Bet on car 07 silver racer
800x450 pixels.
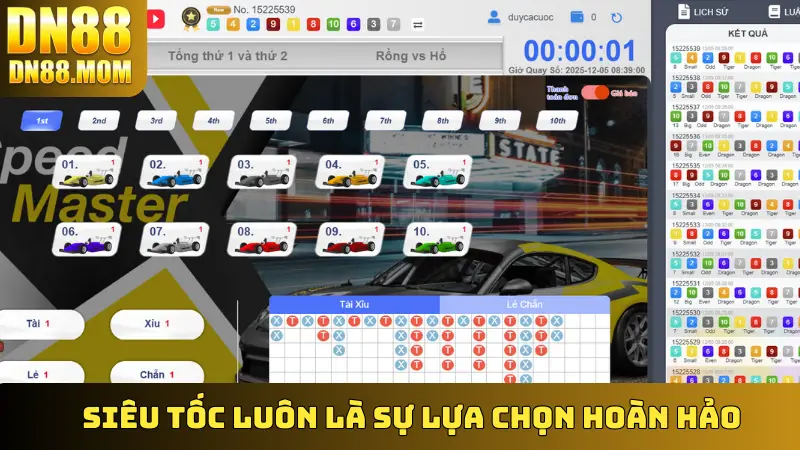(174, 239)
